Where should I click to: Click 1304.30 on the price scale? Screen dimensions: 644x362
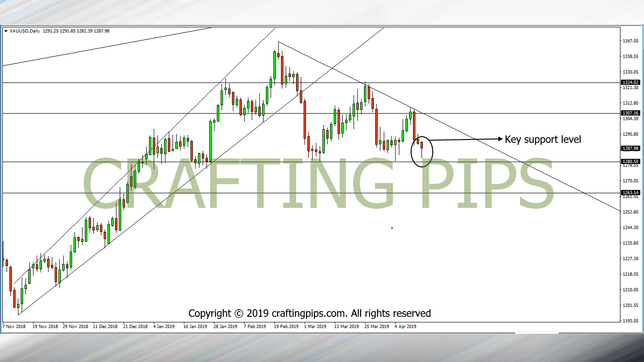[630, 119]
